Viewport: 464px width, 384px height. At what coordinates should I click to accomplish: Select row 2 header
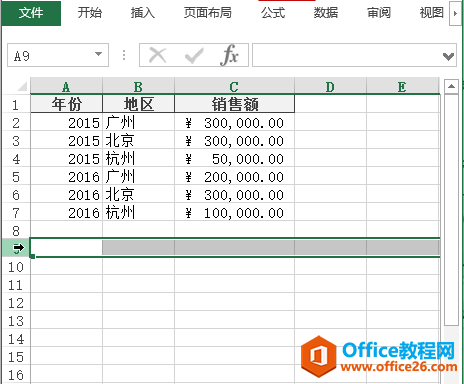coord(16,123)
